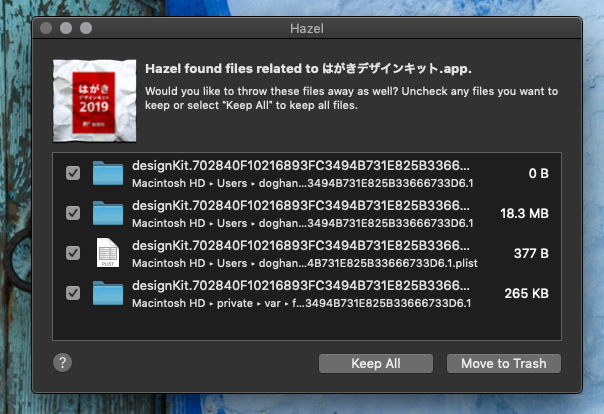Select the PLIST file icon of the 377 B item
This screenshot has width=604, height=414.
click(108, 253)
